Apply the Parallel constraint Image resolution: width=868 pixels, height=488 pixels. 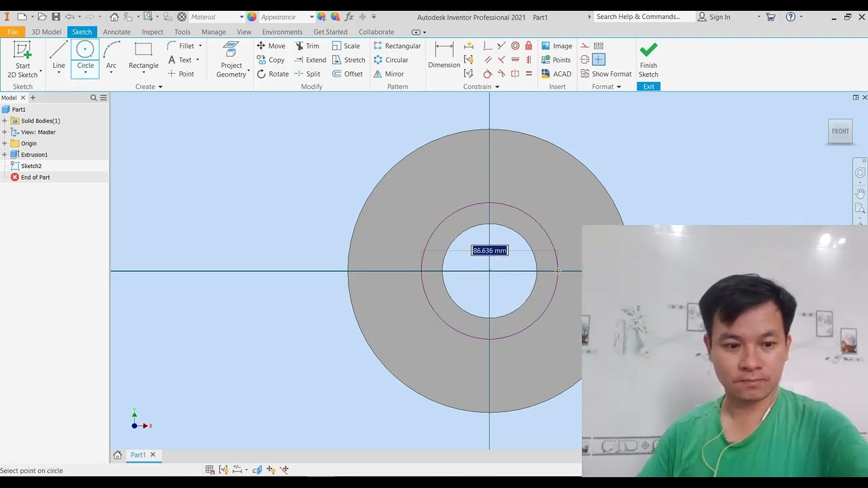pos(488,60)
